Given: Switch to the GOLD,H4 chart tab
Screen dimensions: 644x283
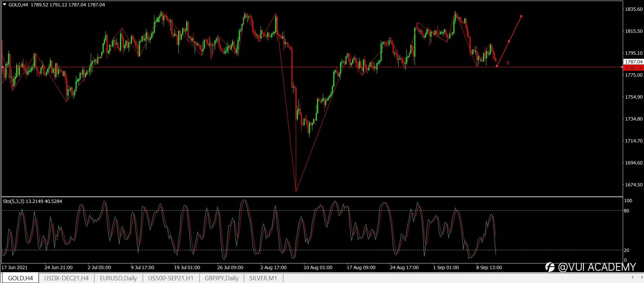Looking at the screenshot, I should (20, 278).
